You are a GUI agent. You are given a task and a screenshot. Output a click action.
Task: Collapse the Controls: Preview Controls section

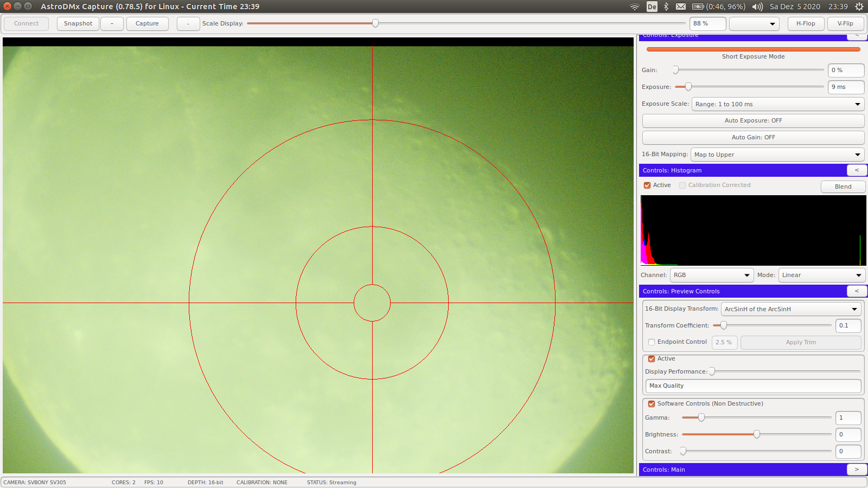tap(857, 291)
